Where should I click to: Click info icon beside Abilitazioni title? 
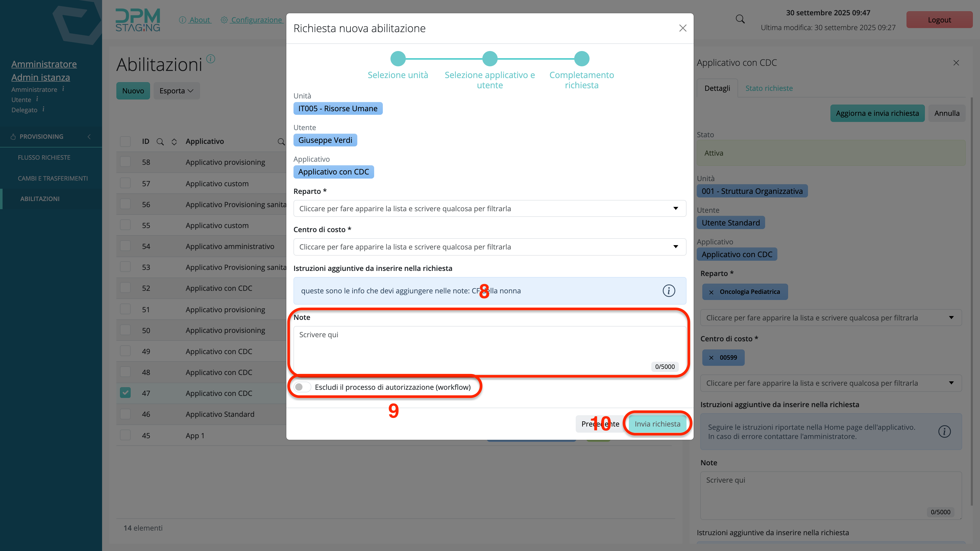210,59
